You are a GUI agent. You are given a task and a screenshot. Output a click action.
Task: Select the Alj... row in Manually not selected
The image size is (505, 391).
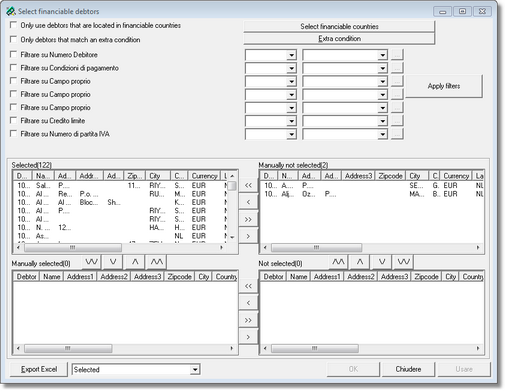pos(372,194)
